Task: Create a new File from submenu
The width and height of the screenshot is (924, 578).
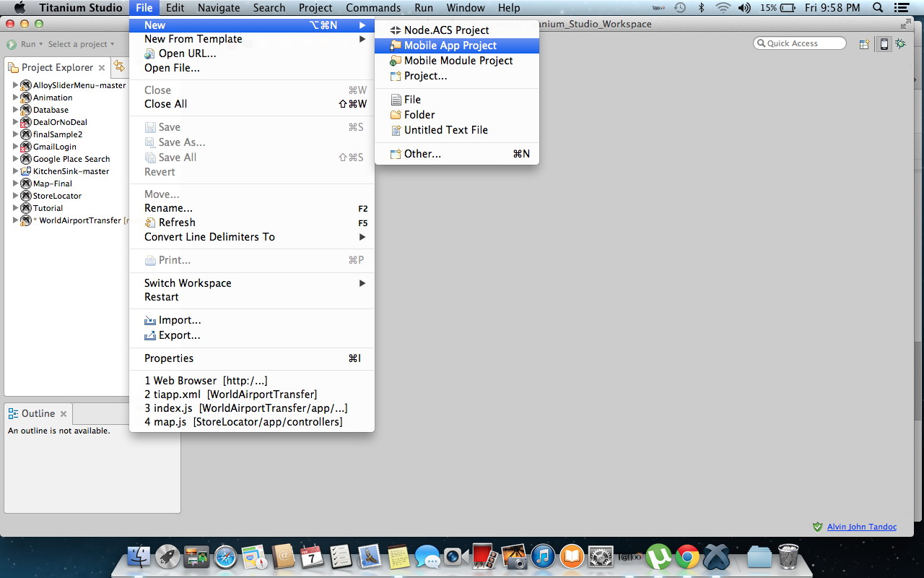Action: tap(456, 100)
